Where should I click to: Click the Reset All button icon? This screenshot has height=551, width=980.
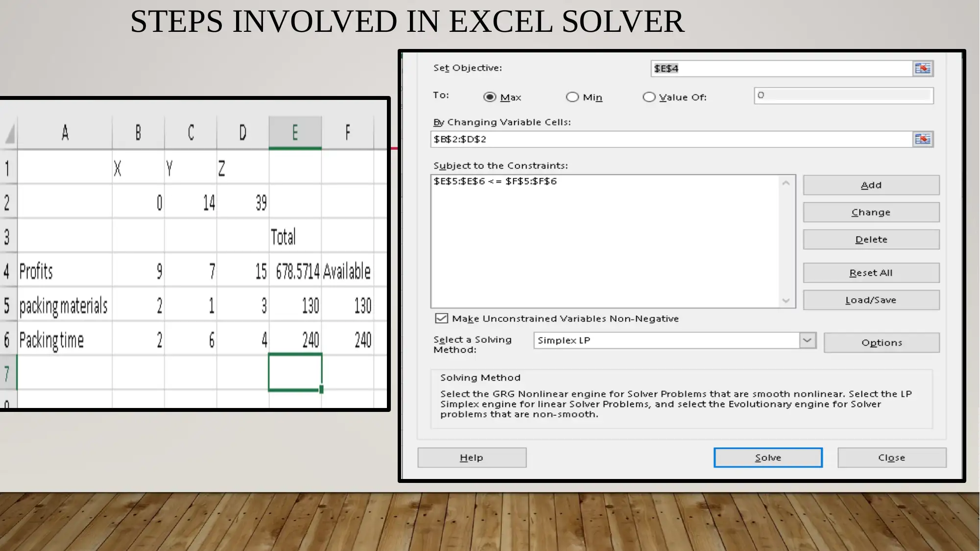(870, 272)
